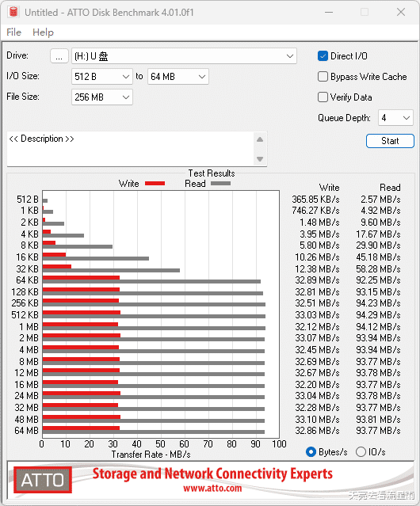Close the ATTO Disk Benchmark window
Viewport: 420px width, 506px height.
click(401, 12)
